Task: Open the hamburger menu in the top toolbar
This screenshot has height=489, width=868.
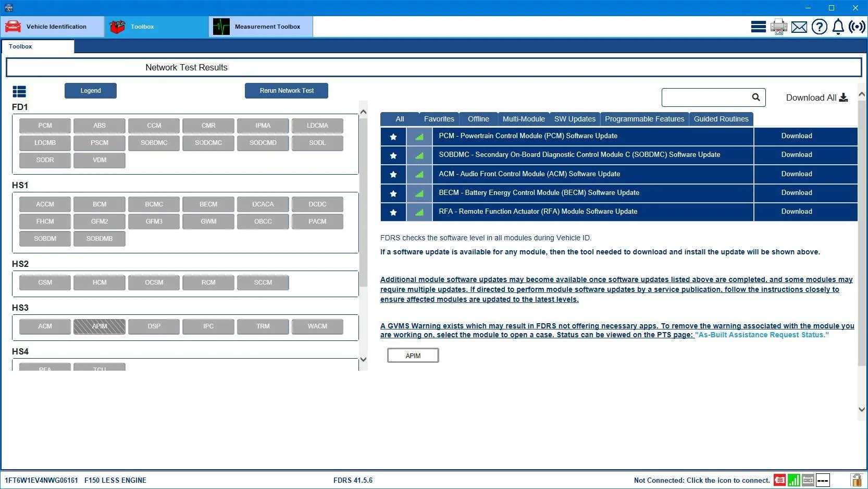Action: click(758, 27)
